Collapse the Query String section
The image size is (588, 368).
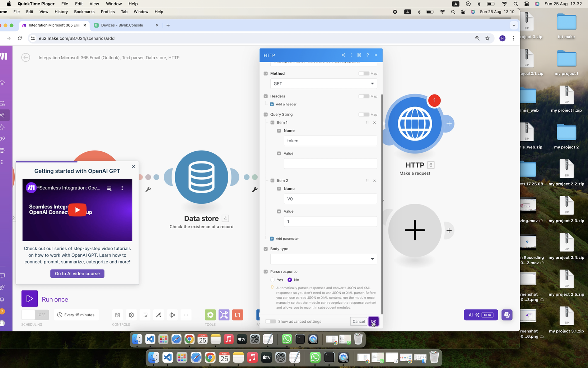click(266, 115)
